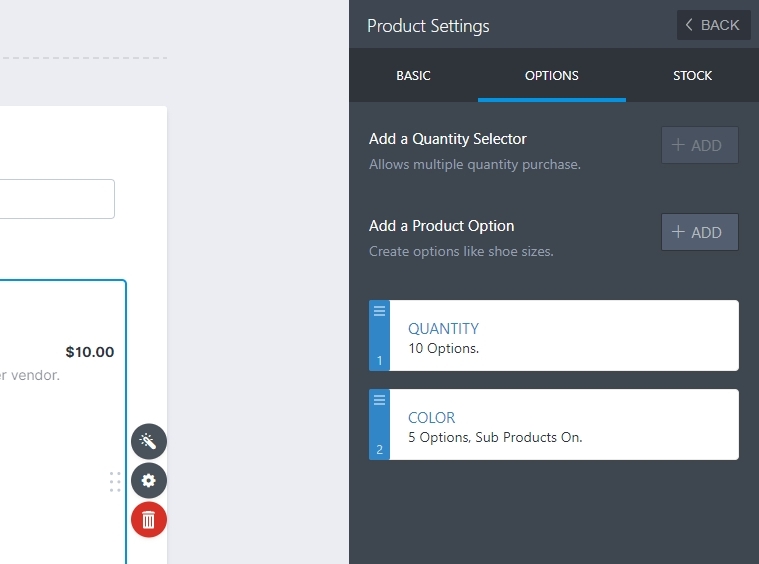Click ADD next to Add a Quantity Selector
The image size is (759, 564).
pos(699,145)
